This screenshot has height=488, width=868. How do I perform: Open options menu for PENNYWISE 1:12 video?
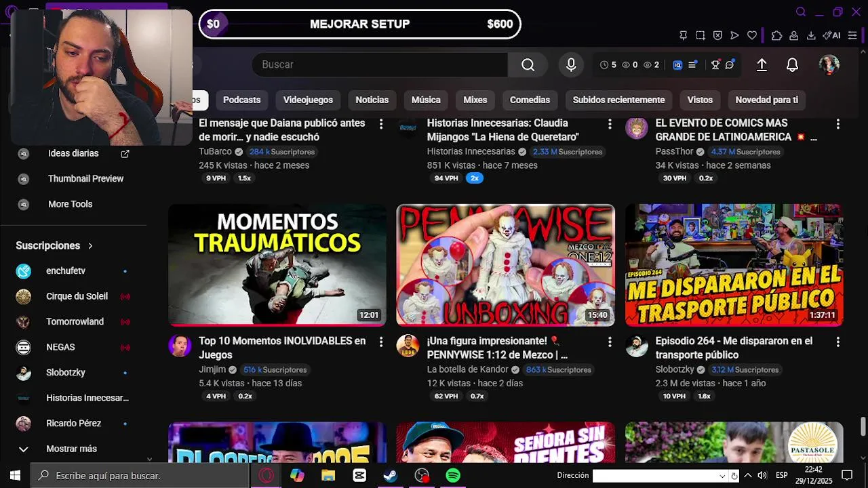click(x=610, y=342)
